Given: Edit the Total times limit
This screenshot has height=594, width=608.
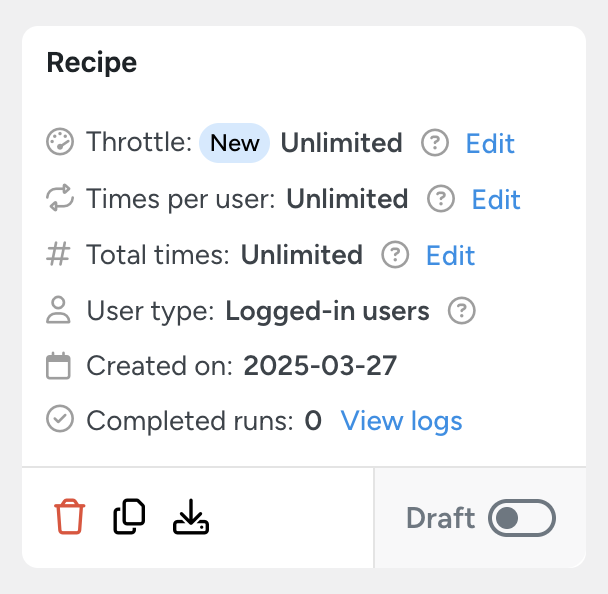Looking at the screenshot, I should 450,255.
